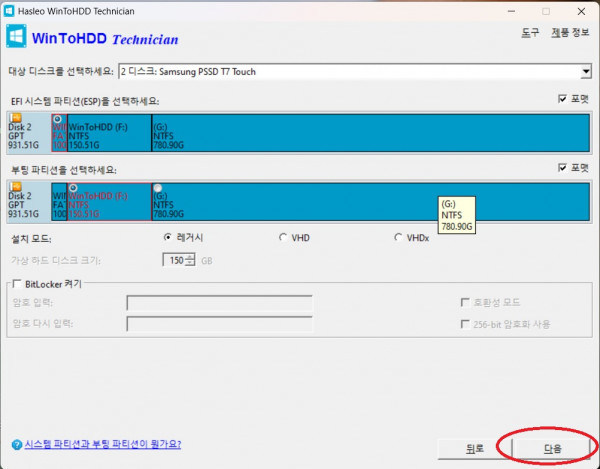Click Disk 2 icon in ESP partition row

[16, 118]
